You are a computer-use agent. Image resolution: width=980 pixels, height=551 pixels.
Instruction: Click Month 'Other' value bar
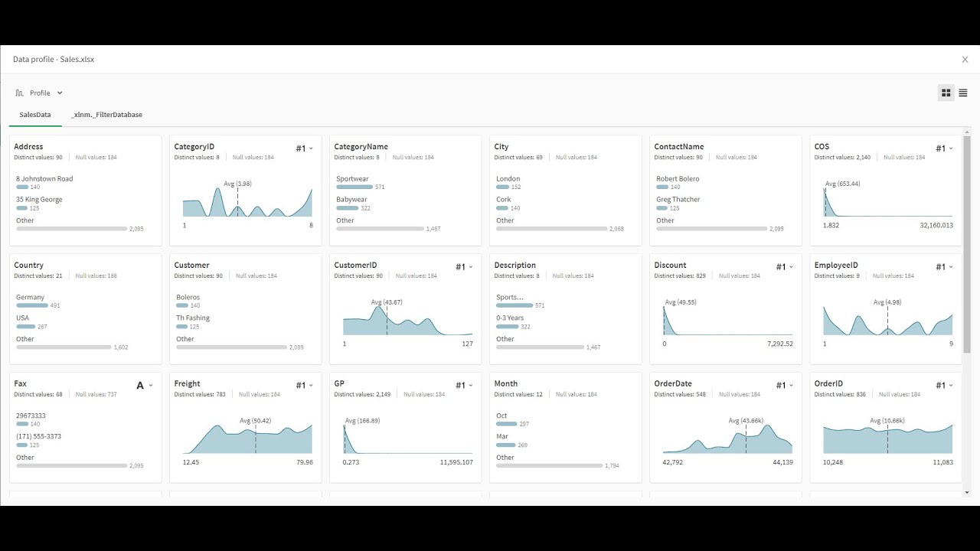549,466
